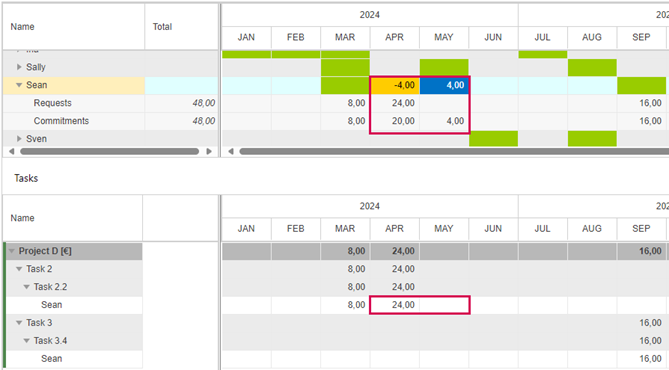This screenshot has width=669, height=370.
Task: Select Sean's yellow -4,00 April cell
Action: [395, 85]
